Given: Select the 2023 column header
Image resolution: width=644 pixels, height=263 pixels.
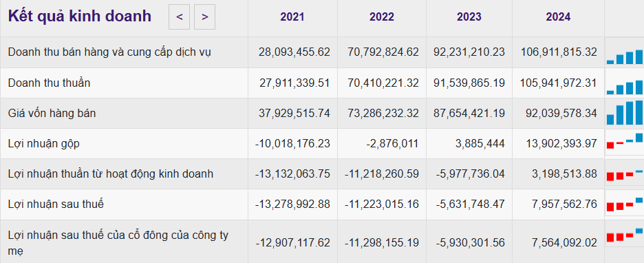Looking at the screenshot, I should [x=469, y=17].
